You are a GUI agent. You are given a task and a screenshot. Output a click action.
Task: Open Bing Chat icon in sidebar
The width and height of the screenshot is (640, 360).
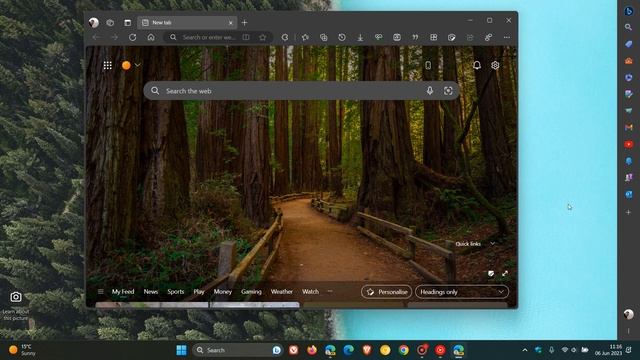pos(629,11)
